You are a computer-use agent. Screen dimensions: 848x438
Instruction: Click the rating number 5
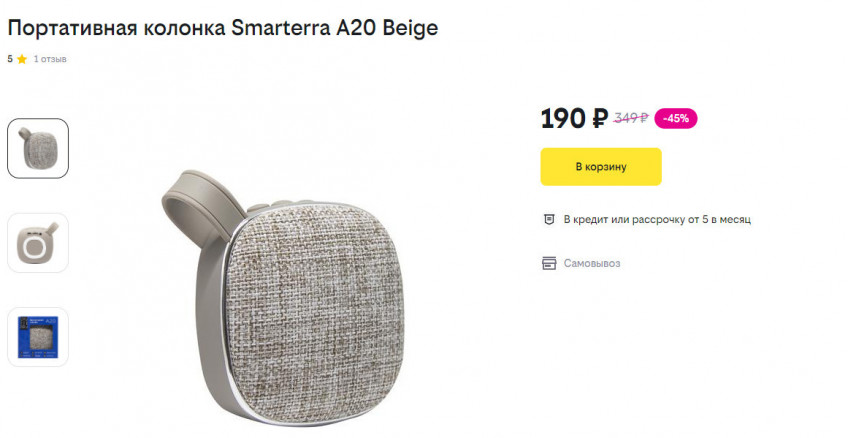[x=10, y=59]
